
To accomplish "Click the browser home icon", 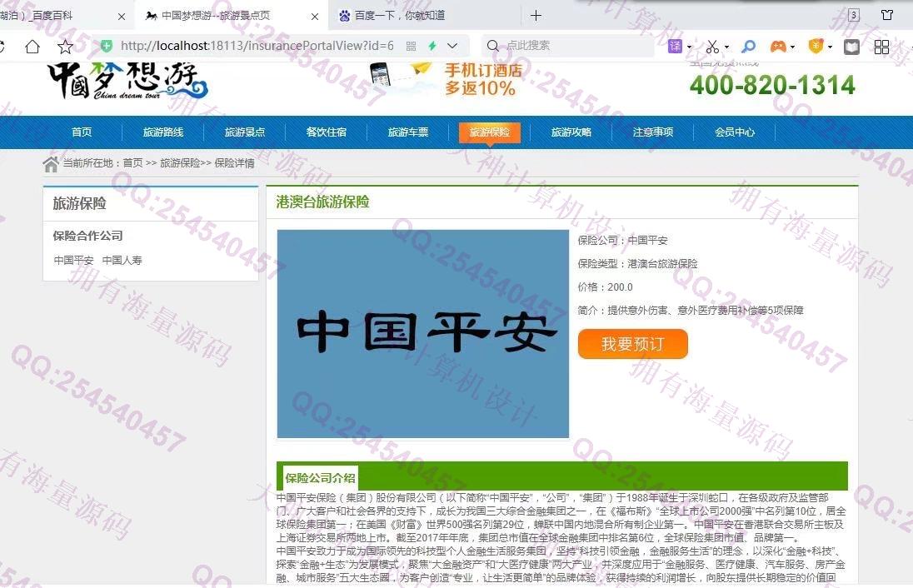I will (32, 47).
